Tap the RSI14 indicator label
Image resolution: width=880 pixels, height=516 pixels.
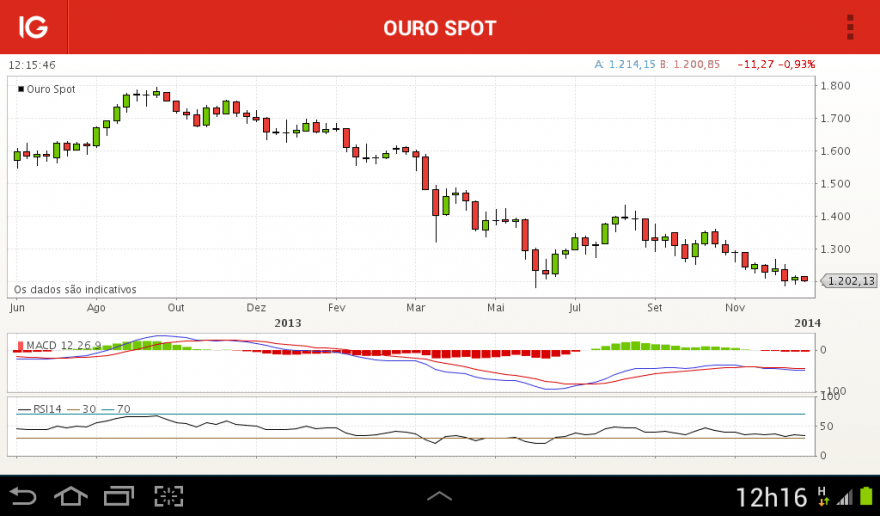click(x=39, y=409)
